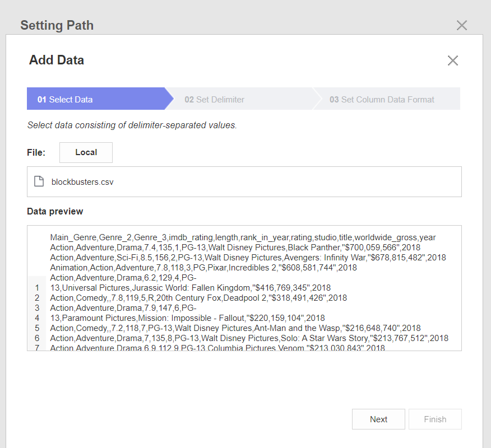Click line number 1 in preview gutter
Viewport: 491px width, 448px height.
tap(37, 288)
